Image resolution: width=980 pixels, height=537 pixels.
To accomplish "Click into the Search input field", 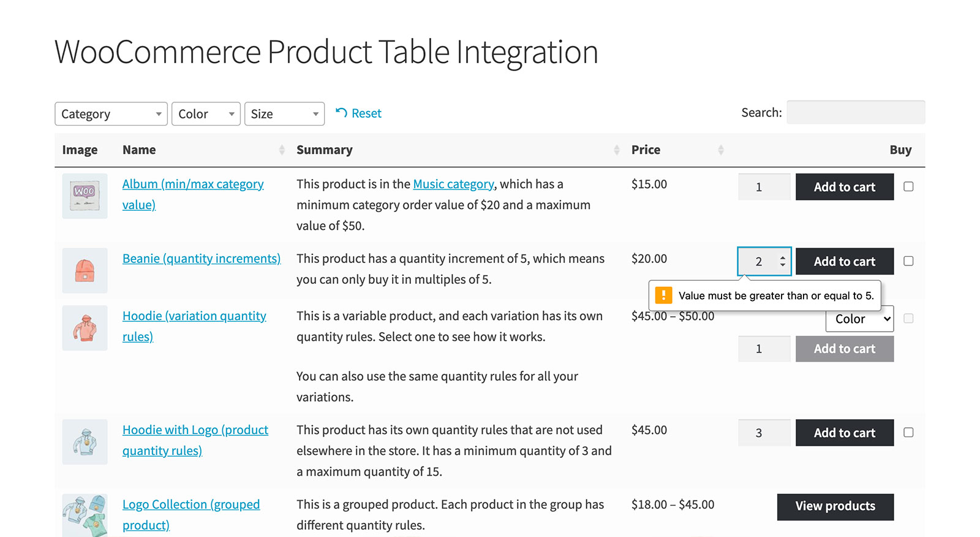I will pyautogui.click(x=855, y=113).
